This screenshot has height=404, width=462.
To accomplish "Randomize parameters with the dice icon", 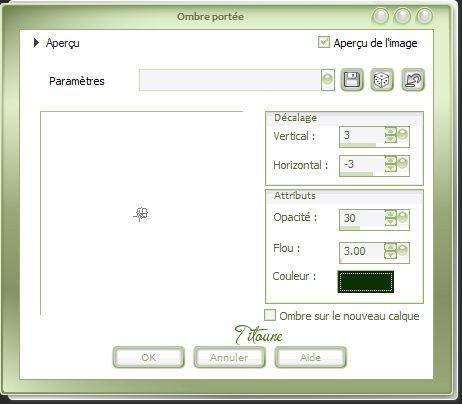I will coord(382,80).
